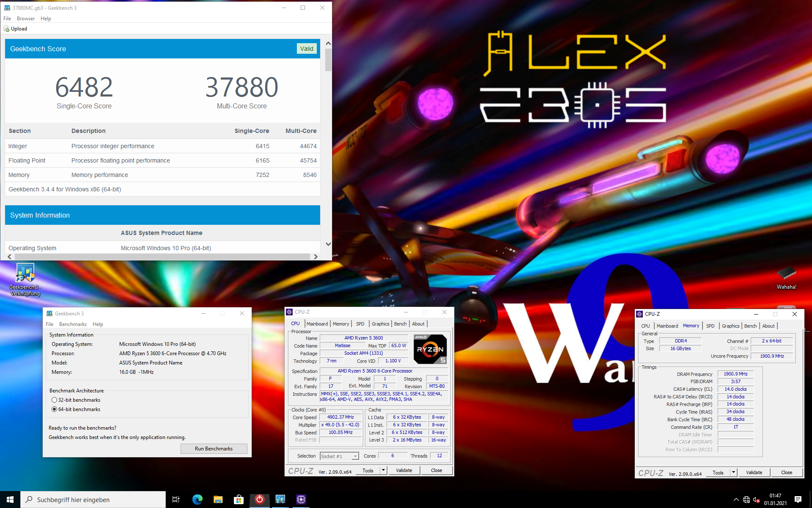Click horizontal scrollbar thumb in Geekbench results
Image resolution: width=812 pixels, height=508 pixels.
coord(162,257)
